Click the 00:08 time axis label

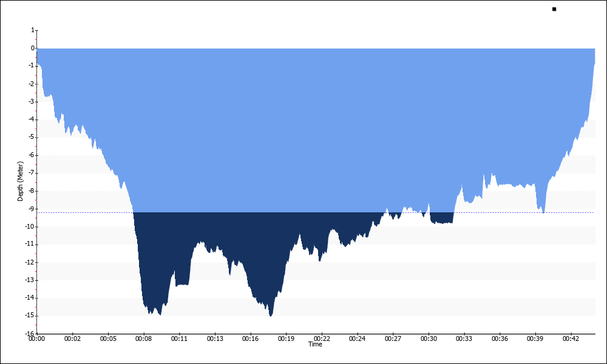[x=144, y=339]
